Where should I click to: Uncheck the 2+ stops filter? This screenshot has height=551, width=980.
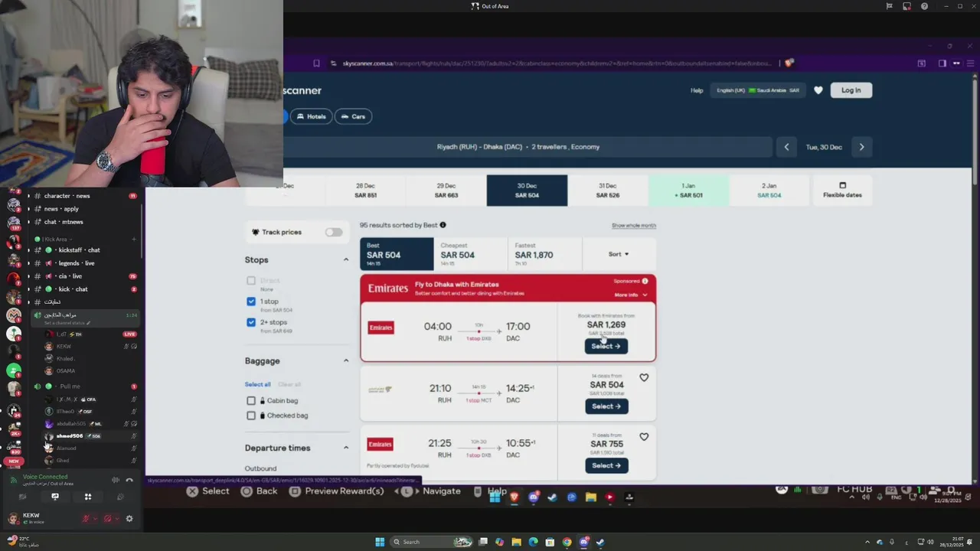[251, 322]
